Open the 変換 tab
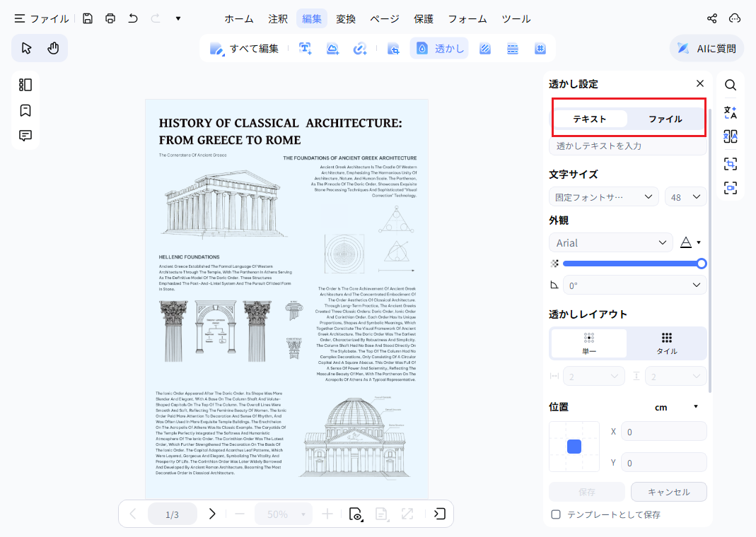Screen dimensions: 756x537 coord(346,19)
